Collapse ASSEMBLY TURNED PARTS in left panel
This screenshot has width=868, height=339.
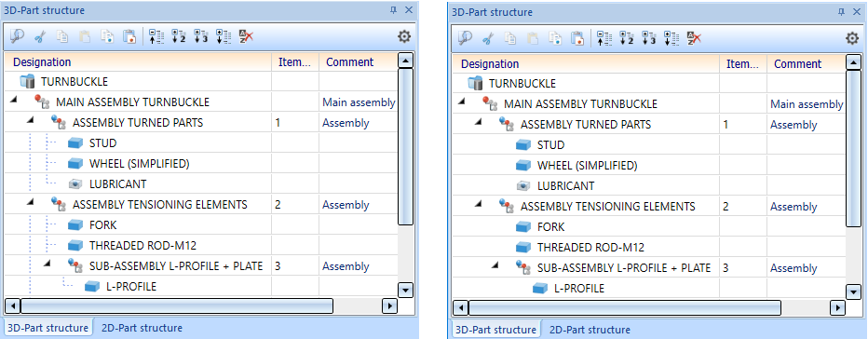pyautogui.click(x=31, y=120)
